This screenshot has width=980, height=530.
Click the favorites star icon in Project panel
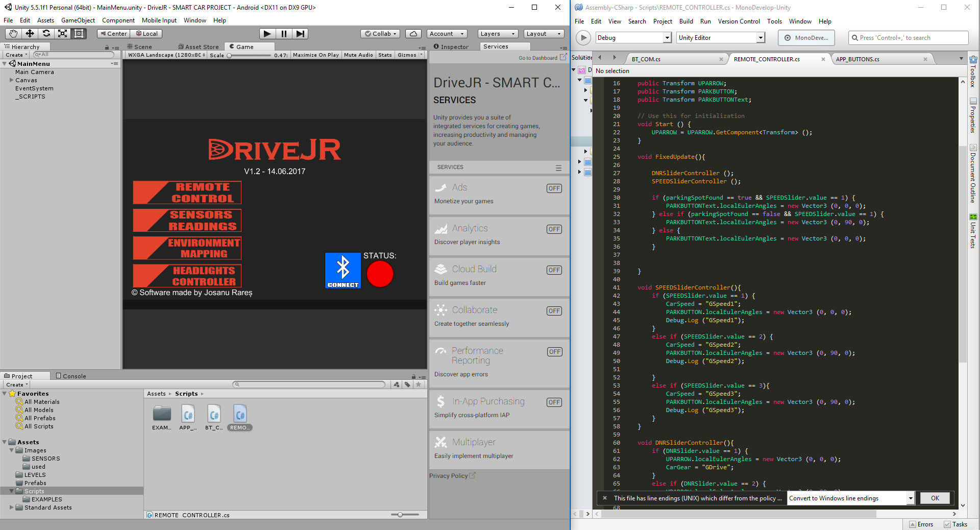[x=419, y=384]
